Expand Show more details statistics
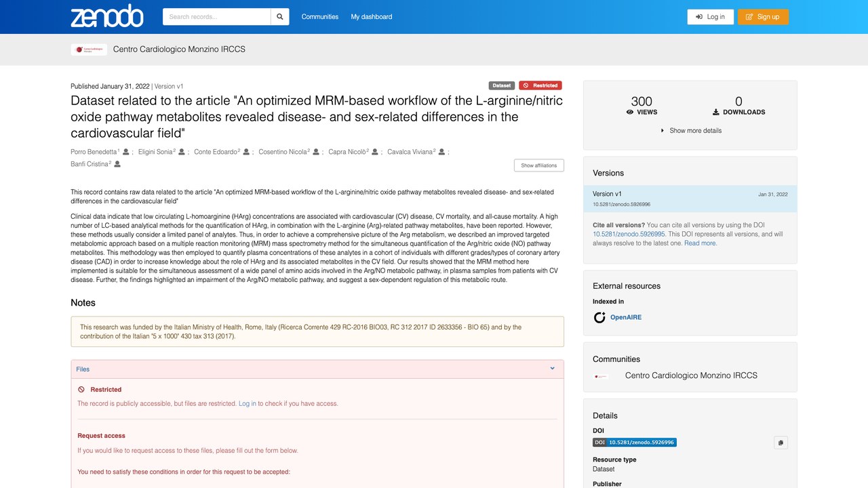 690,130
